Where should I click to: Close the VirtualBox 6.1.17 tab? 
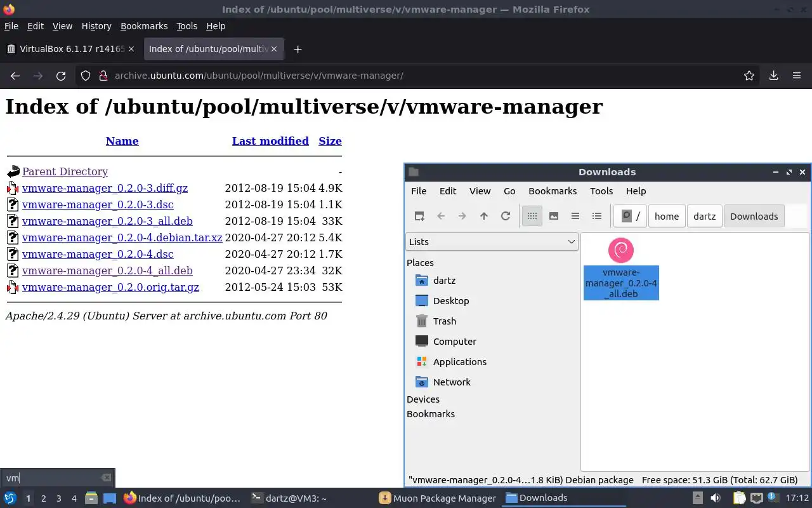pos(131,49)
